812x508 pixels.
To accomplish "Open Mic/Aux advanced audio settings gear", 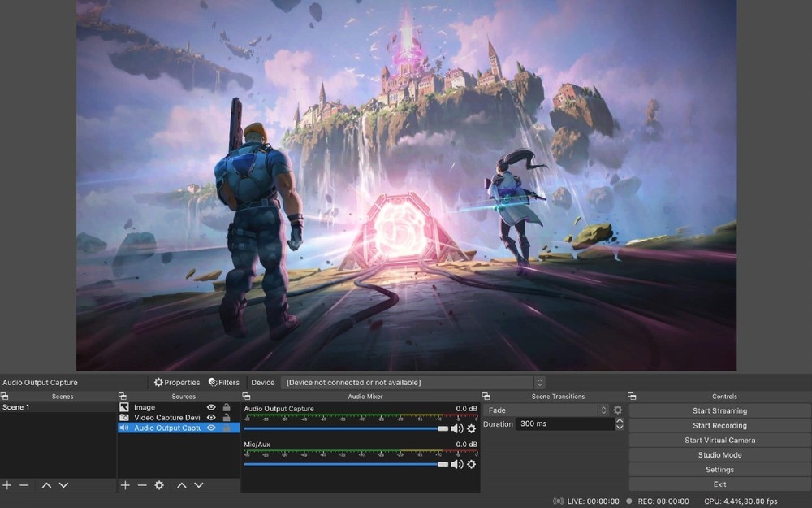I will 471,465.
